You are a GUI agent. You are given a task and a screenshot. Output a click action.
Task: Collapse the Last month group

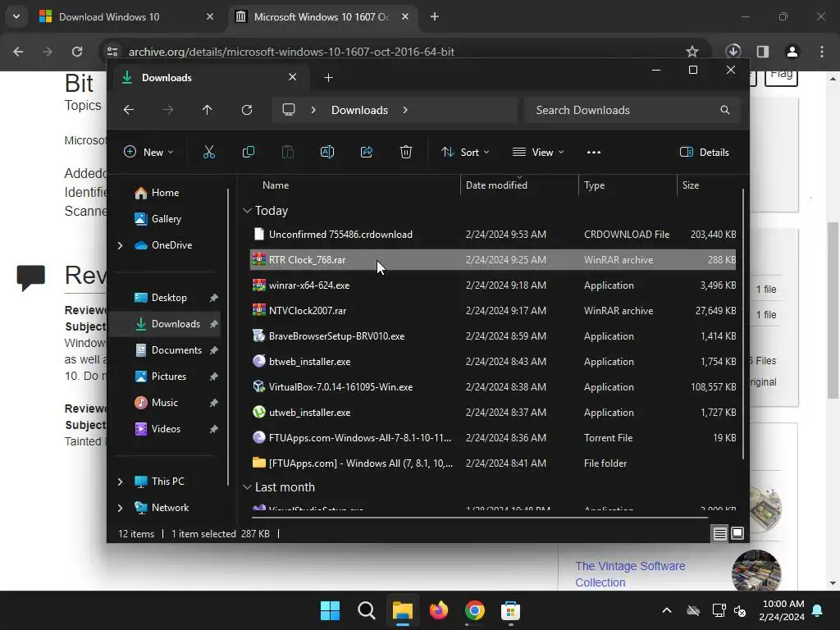coord(247,487)
